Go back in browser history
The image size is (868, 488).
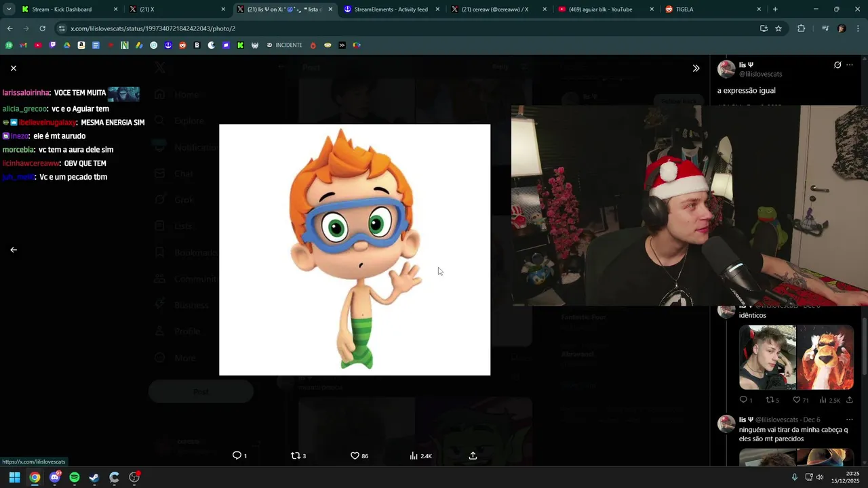(9, 28)
